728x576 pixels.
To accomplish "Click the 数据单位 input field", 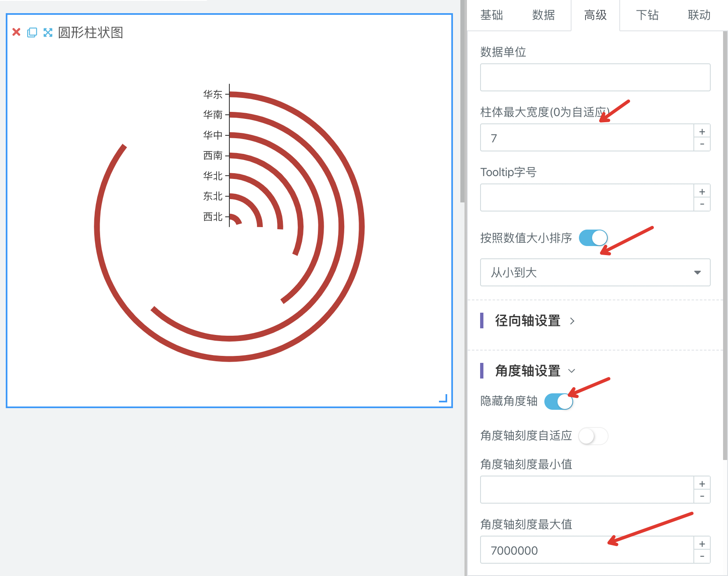I will (595, 77).
